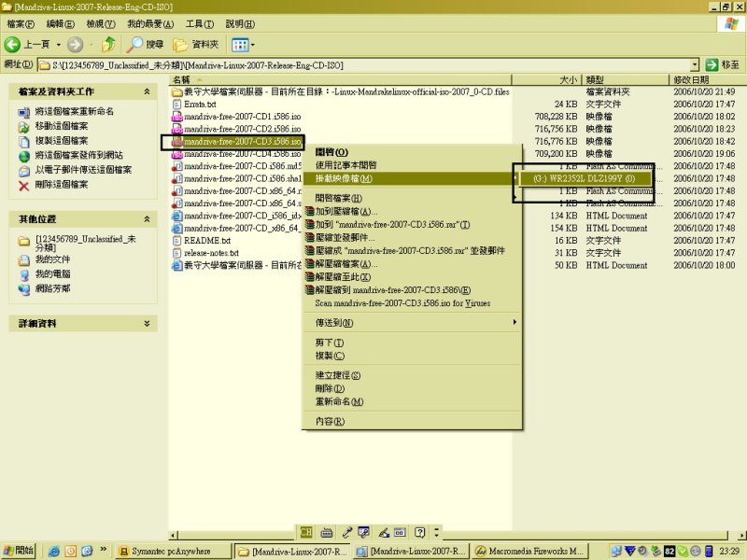Choose 剪下(T) in the context menu
This screenshot has width=747, height=560.
click(413, 343)
